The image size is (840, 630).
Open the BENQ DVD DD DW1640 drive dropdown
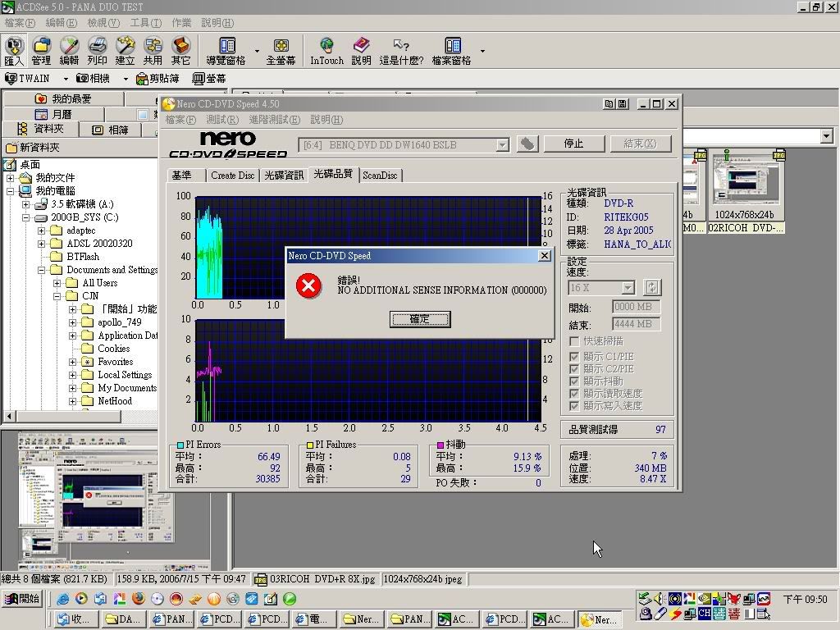tap(502, 145)
